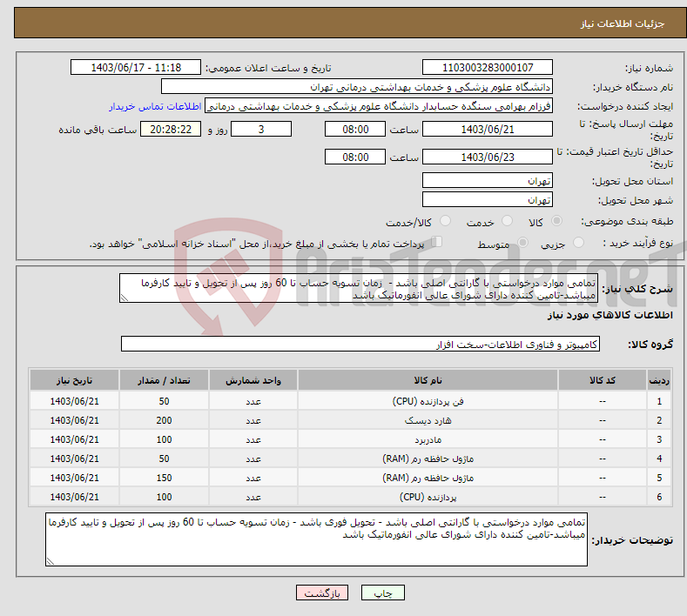Click the واحد شمارش column header

coord(253,380)
